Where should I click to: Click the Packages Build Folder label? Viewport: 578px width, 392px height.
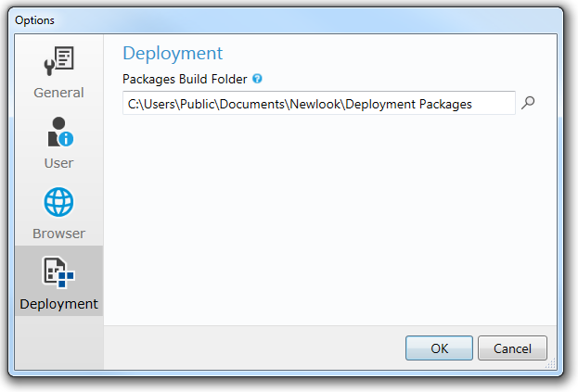pyautogui.click(x=185, y=80)
